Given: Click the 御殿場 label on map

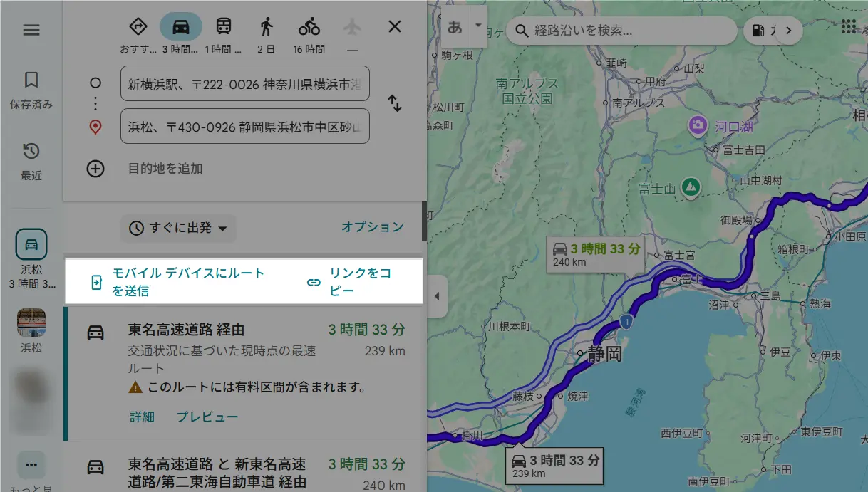Looking at the screenshot, I should (736, 221).
